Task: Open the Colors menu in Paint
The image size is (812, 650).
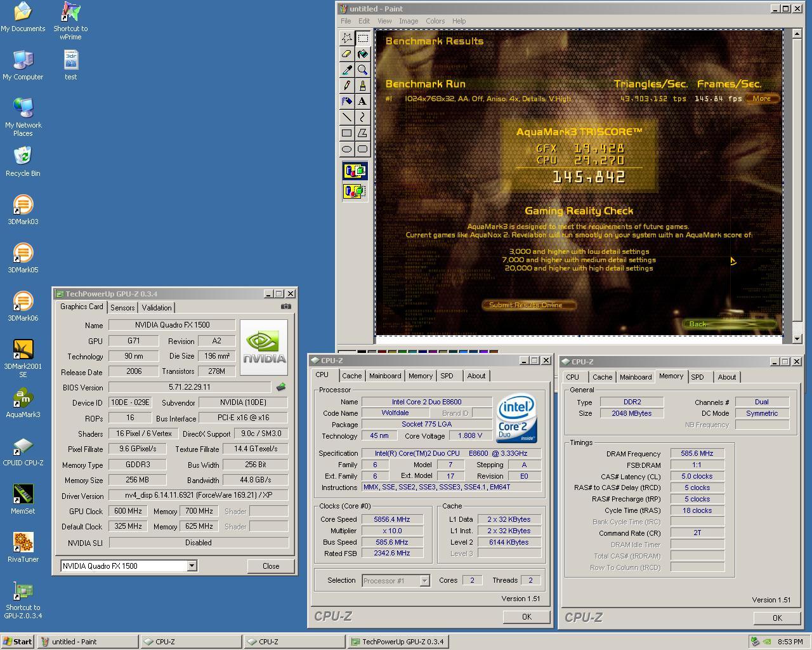Action: click(x=435, y=21)
